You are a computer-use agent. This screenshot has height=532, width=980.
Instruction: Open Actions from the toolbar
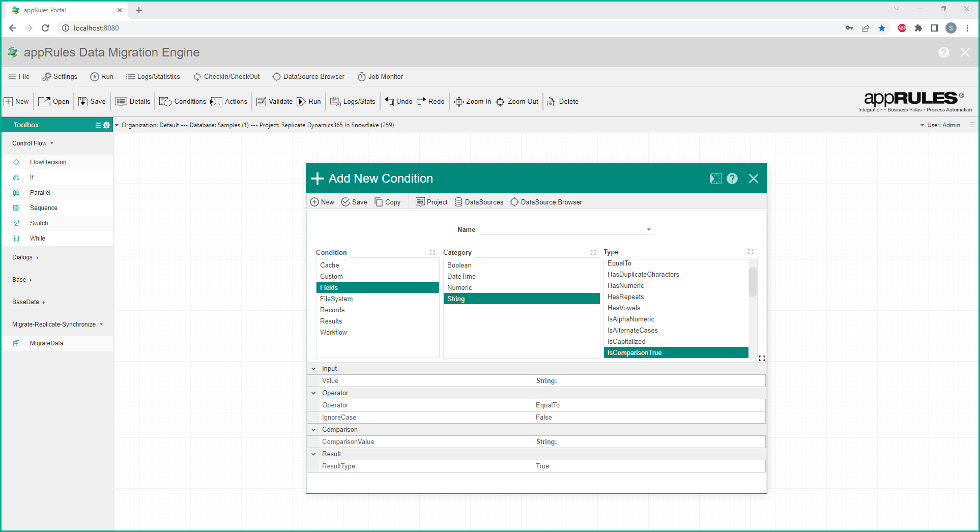229,102
